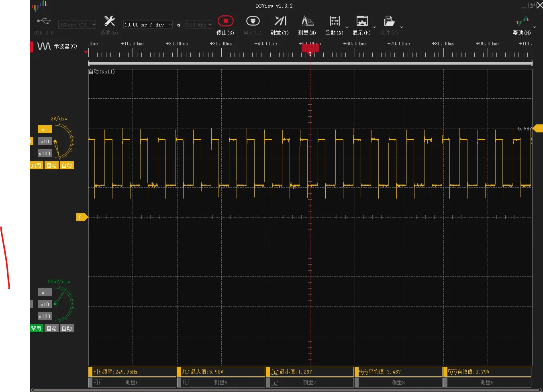Select x1 probe ratio on yellow channel
Screen dimensions: 543x392
pos(44,130)
